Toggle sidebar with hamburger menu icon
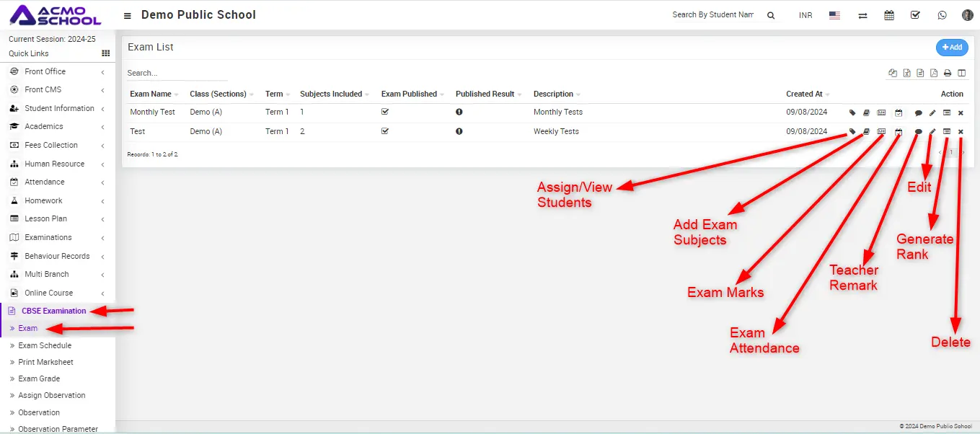 (128, 16)
